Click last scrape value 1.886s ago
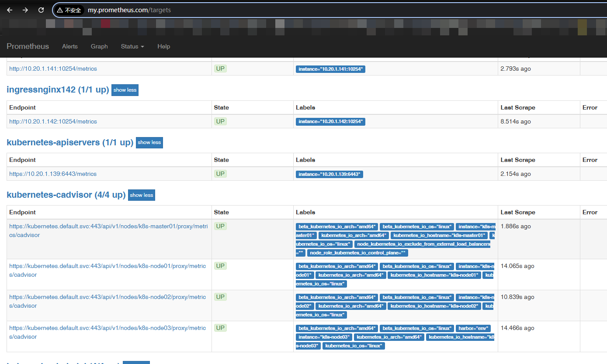The width and height of the screenshot is (607, 364). (516, 226)
